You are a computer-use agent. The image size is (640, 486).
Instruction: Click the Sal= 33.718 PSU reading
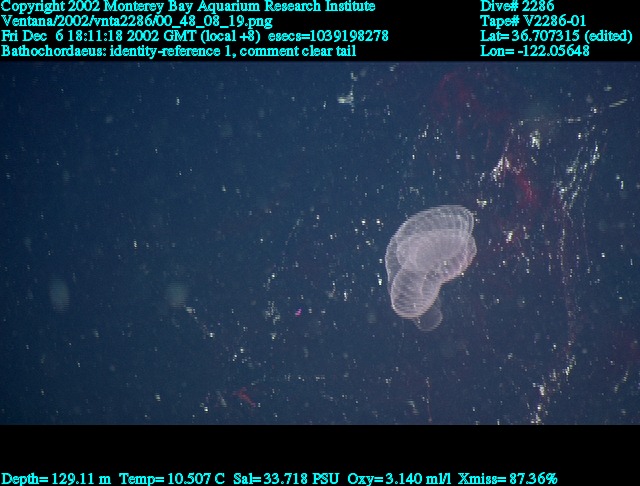286,478
